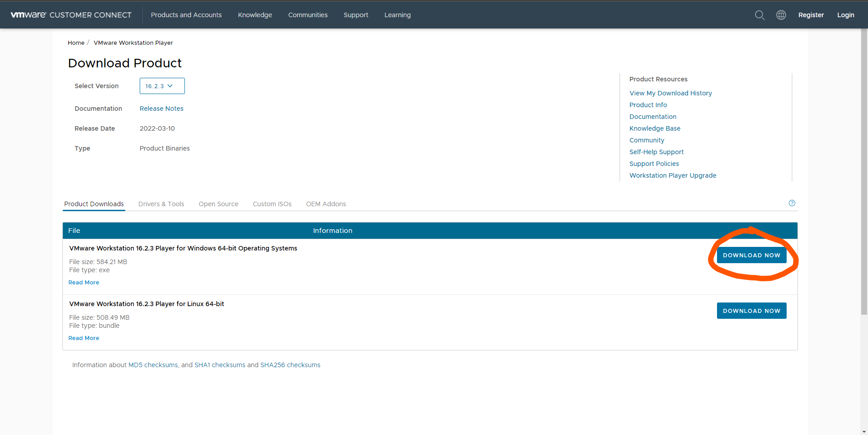
Task: Open View My Download History
Action: click(670, 93)
